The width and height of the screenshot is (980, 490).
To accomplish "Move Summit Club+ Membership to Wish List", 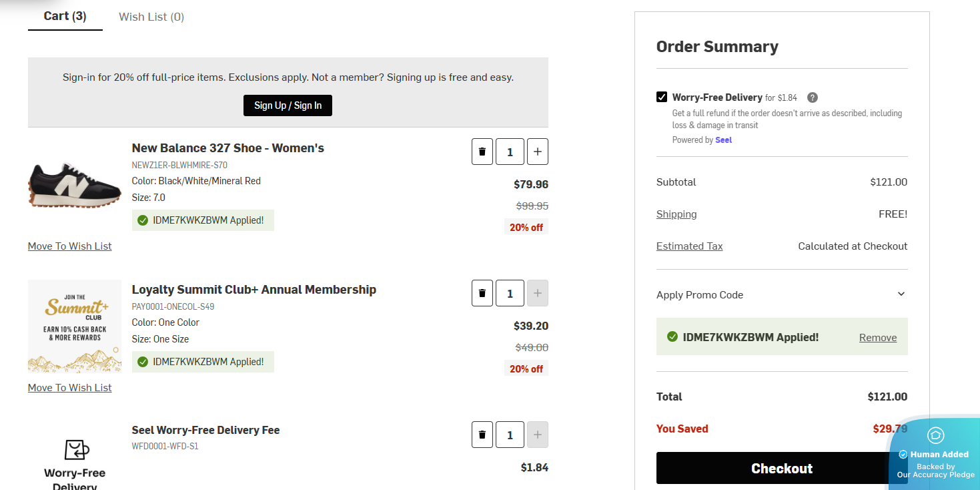I will (x=70, y=388).
